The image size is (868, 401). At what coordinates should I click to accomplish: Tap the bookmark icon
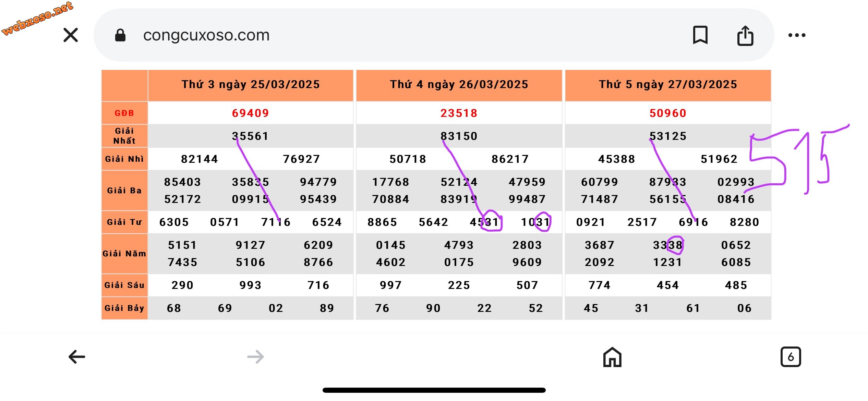click(700, 35)
